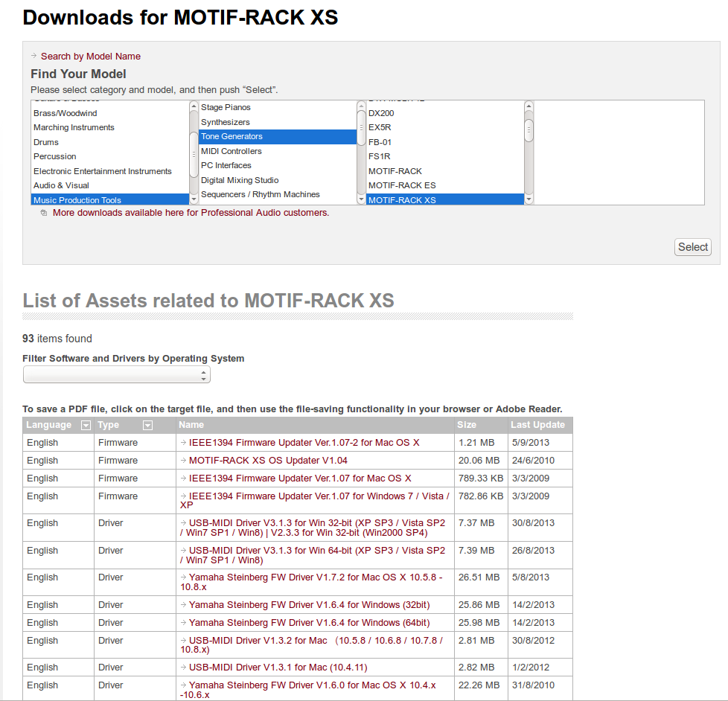Click model list scroll-down arrow
This screenshot has width=728, height=701.
pyautogui.click(x=529, y=199)
